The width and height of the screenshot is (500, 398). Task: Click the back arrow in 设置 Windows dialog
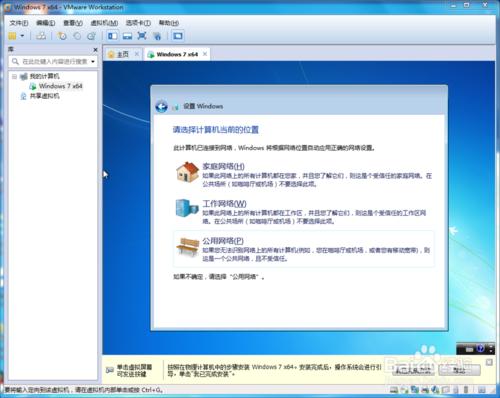tap(161, 106)
